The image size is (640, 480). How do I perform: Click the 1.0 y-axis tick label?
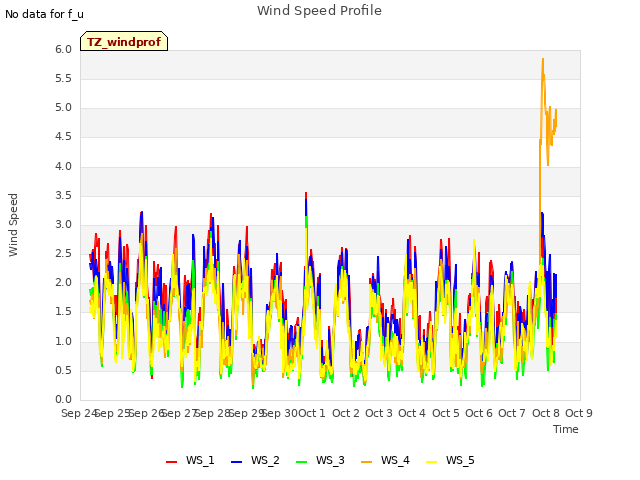click(63, 342)
